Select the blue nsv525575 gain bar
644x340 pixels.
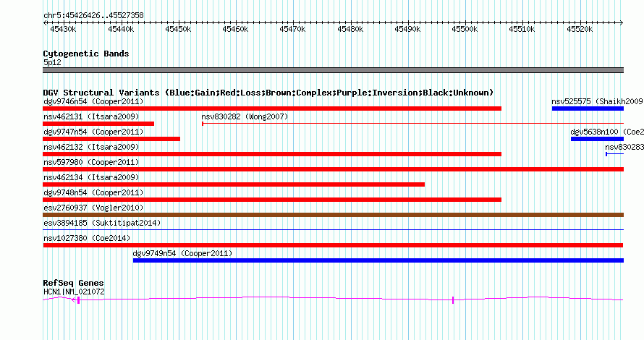[588, 109]
